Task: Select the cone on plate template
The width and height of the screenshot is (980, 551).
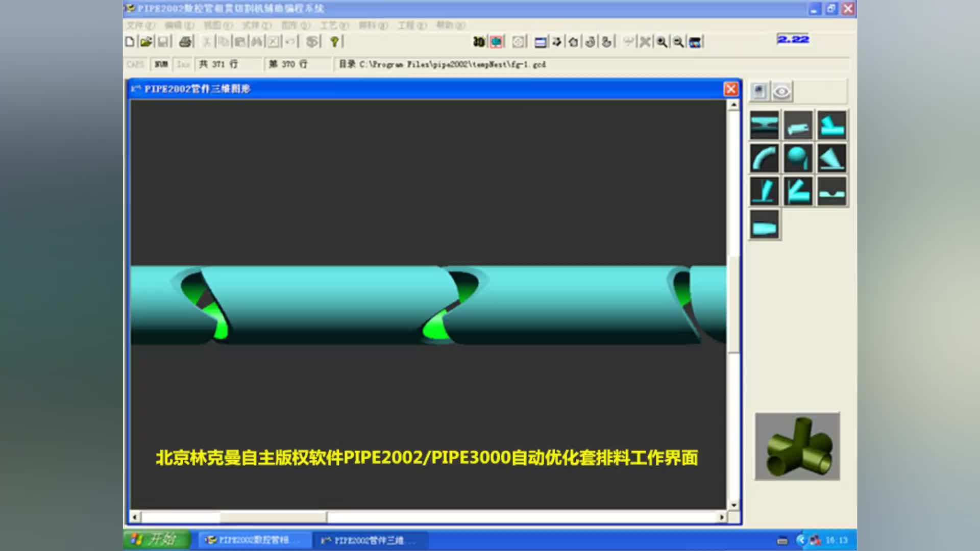Action: point(832,158)
